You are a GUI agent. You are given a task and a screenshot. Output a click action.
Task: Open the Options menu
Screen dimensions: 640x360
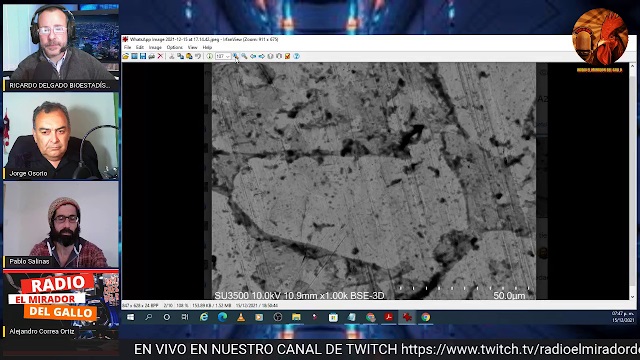175,47
